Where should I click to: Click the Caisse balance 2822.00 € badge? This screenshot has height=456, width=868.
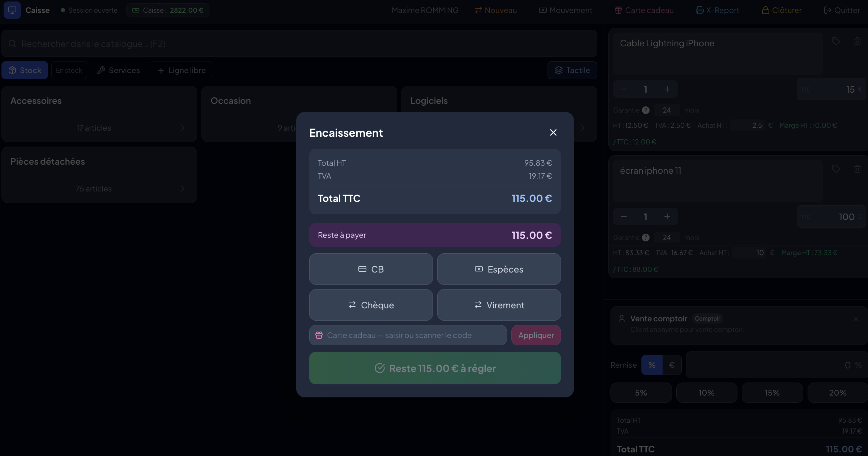[x=168, y=10]
